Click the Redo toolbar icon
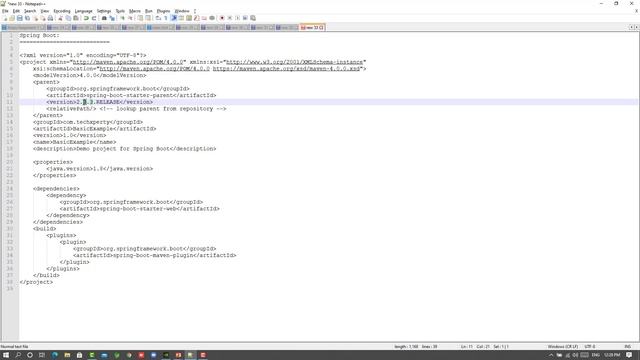The image size is (640, 360). point(94,18)
